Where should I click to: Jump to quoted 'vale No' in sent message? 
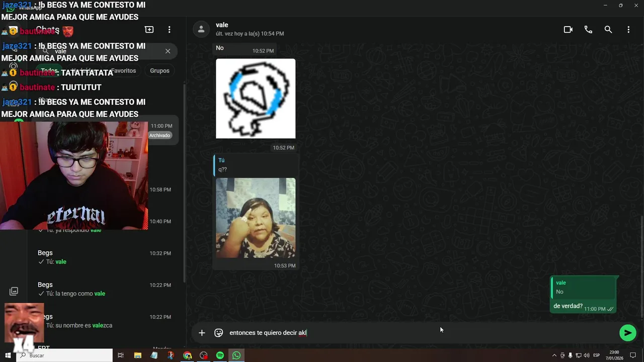tap(584, 287)
